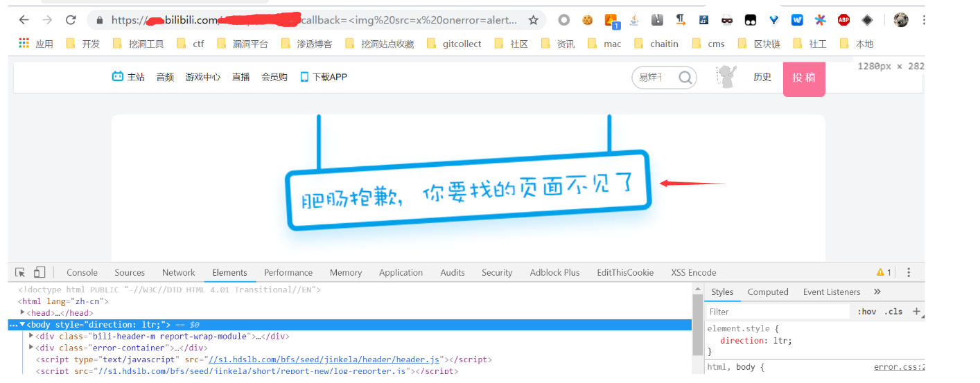Image resolution: width=980 pixels, height=383 pixels.
Task: Open the 挖洞工具 bookmarks folder
Action: (x=138, y=44)
